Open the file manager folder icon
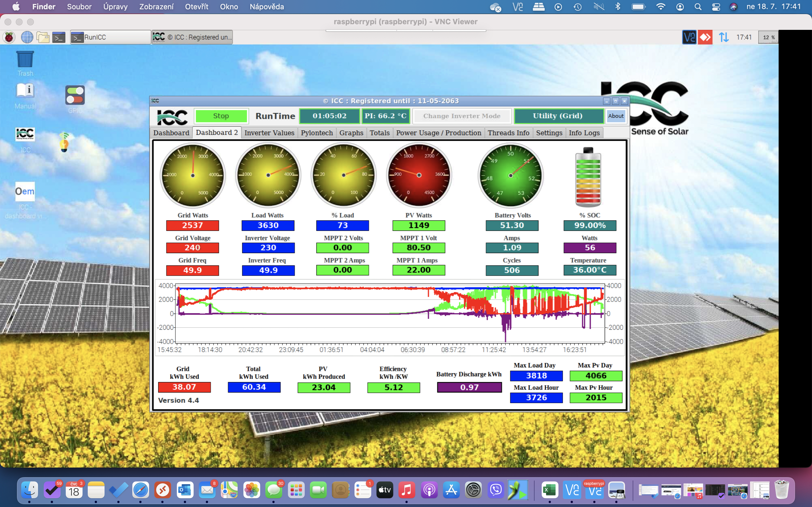812x507 pixels. pos(43,37)
